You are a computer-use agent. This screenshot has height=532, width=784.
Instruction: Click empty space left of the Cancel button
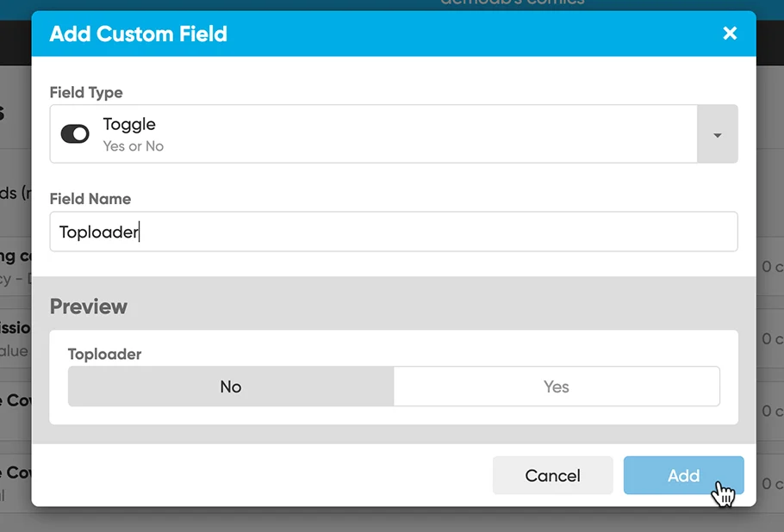(258, 475)
